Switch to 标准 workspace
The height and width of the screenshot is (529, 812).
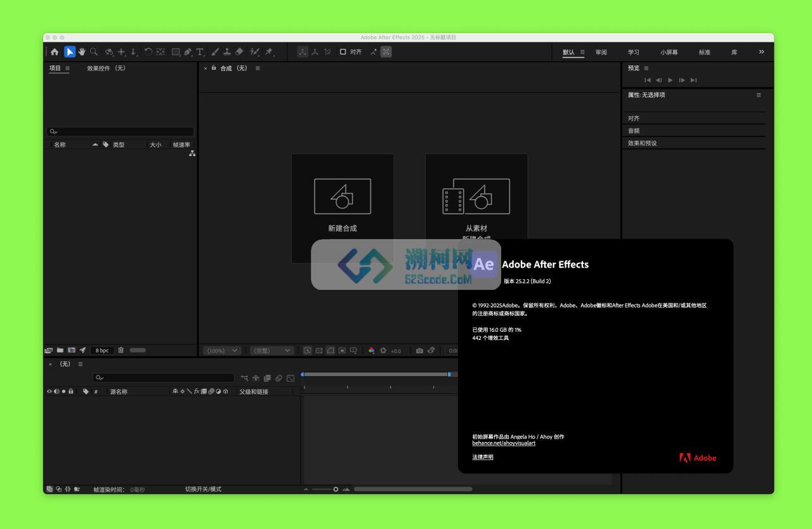pyautogui.click(x=704, y=52)
